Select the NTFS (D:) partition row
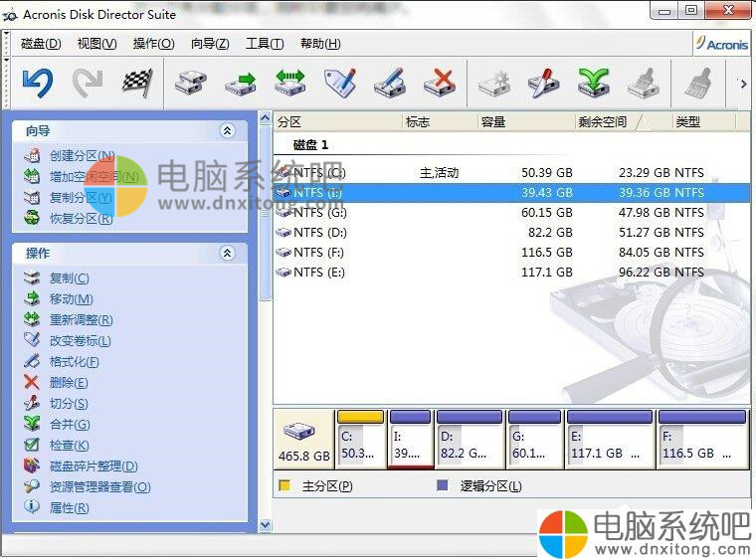The image size is (756, 559). click(x=511, y=233)
